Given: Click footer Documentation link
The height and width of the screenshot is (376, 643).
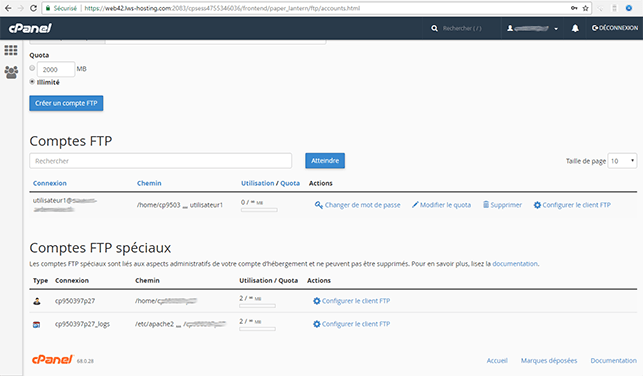Looking at the screenshot, I should 613,360.
